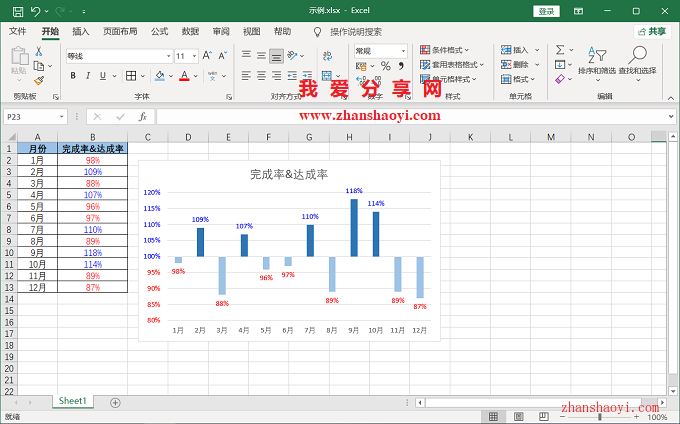Viewport: 680px width, 424px height.
Task: Click the zoom slider handle
Action: coord(600,417)
